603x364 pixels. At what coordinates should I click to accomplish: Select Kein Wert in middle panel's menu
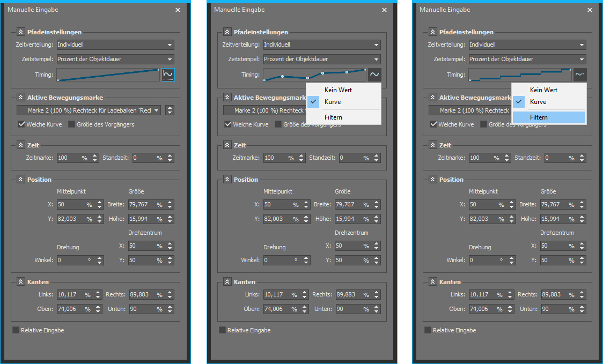tap(338, 90)
